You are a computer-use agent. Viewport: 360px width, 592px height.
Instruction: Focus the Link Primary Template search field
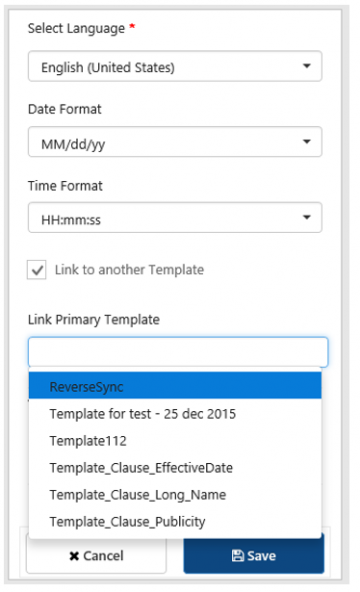pyautogui.click(x=178, y=352)
